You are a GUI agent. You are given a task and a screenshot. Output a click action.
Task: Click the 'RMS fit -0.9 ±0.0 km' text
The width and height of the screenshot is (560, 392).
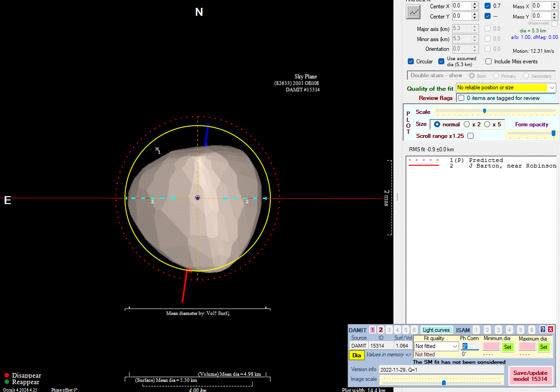(x=431, y=149)
